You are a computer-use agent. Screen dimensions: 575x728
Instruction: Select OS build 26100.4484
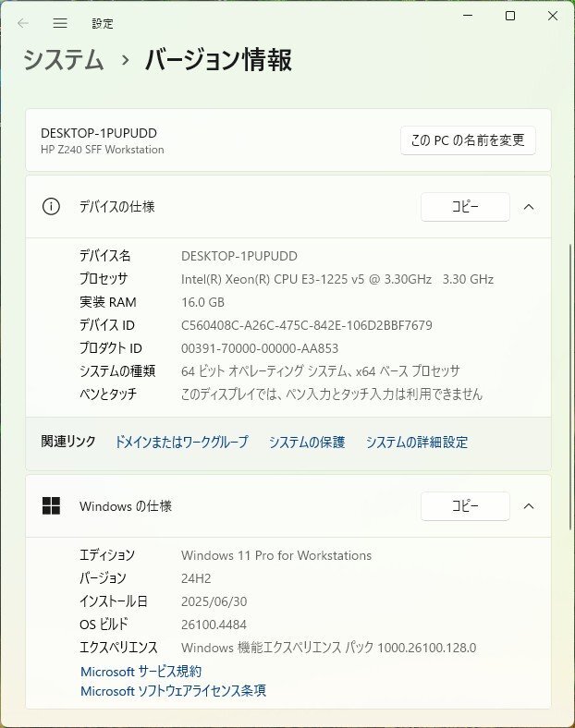(214, 625)
